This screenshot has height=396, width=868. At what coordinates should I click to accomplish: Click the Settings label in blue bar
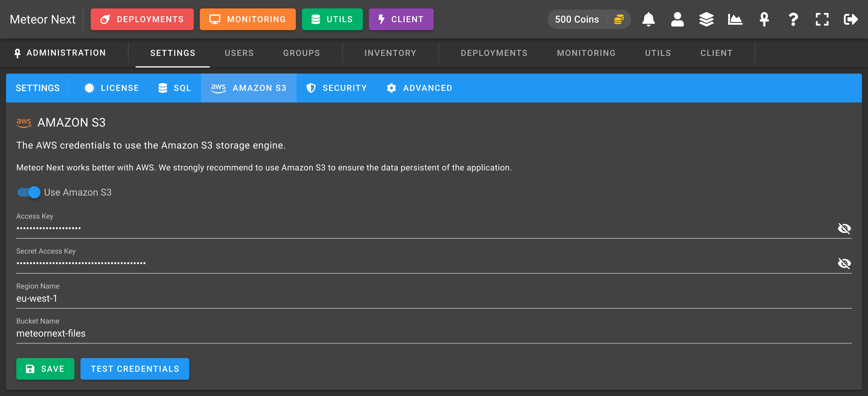click(38, 88)
